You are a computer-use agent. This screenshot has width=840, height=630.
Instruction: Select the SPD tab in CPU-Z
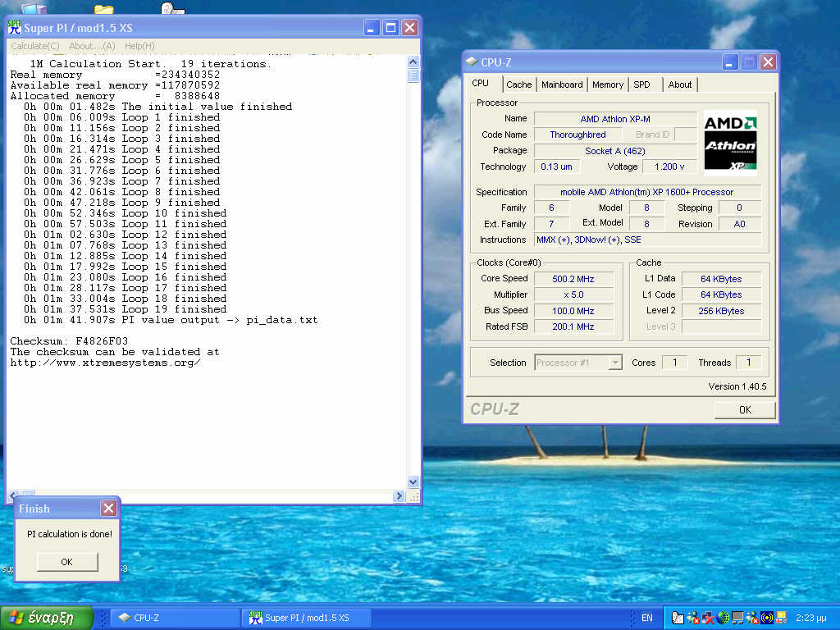tap(641, 84)
